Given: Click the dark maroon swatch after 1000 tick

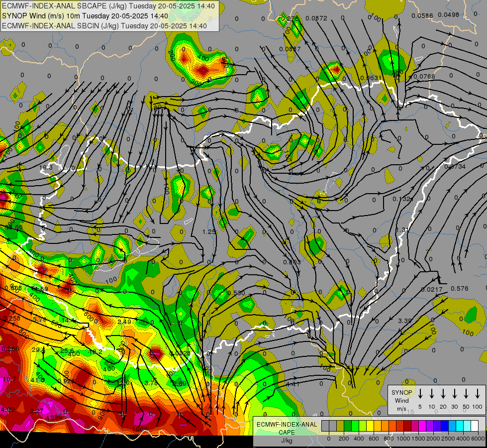Looking at the screenshot, I should pyautogui.click(x=407, y=426).
